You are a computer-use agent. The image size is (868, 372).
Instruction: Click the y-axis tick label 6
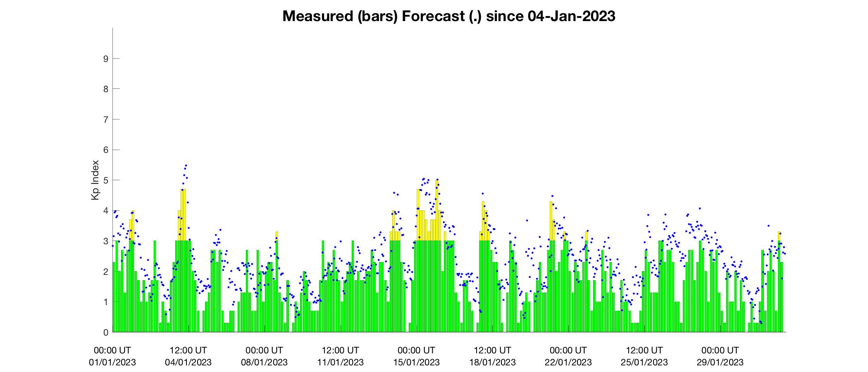pos(106,150)
